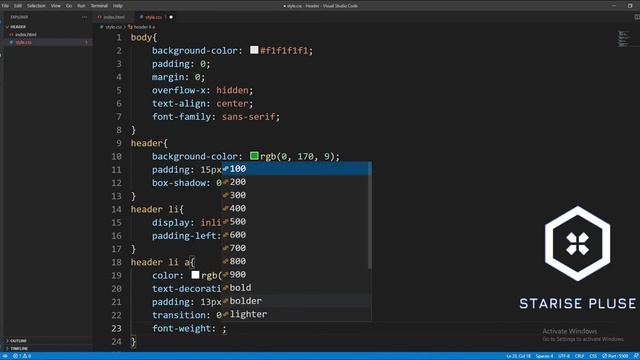
Task: Choose 700 in the autocomplete list
Action: tap(296, 248)
